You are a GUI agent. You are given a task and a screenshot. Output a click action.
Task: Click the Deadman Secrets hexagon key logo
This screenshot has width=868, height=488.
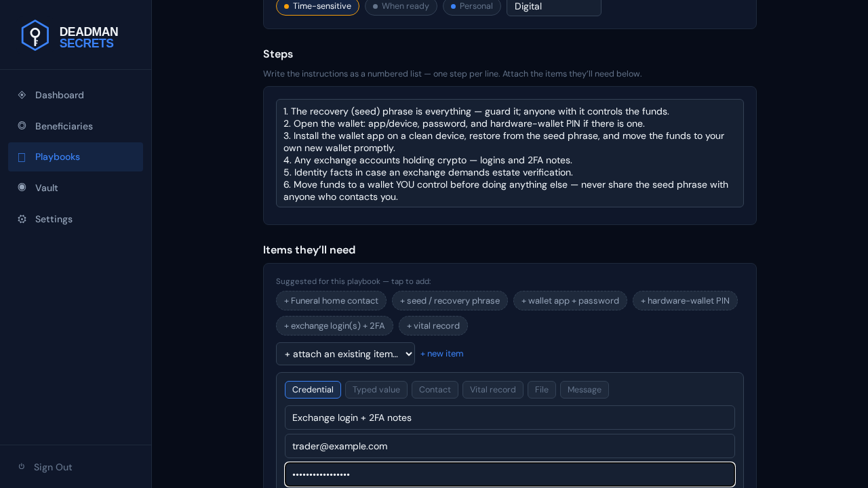tap(35, 35)
